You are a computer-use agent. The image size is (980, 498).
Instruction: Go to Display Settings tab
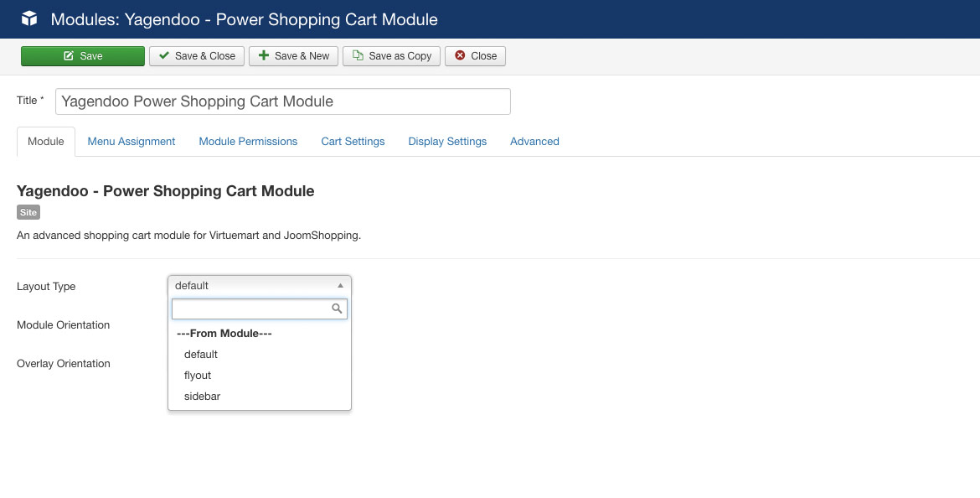pyautogui.click(x=447, y=142)
